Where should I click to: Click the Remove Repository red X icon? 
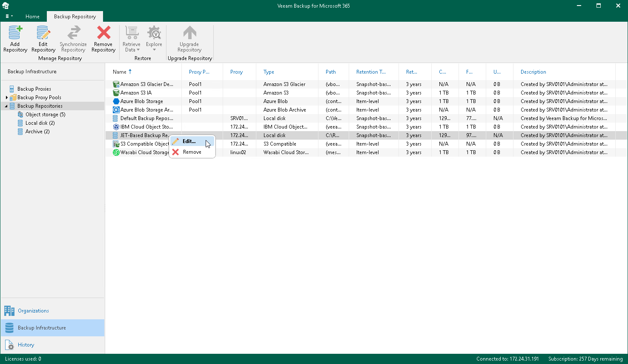click(x=103, y=33)
